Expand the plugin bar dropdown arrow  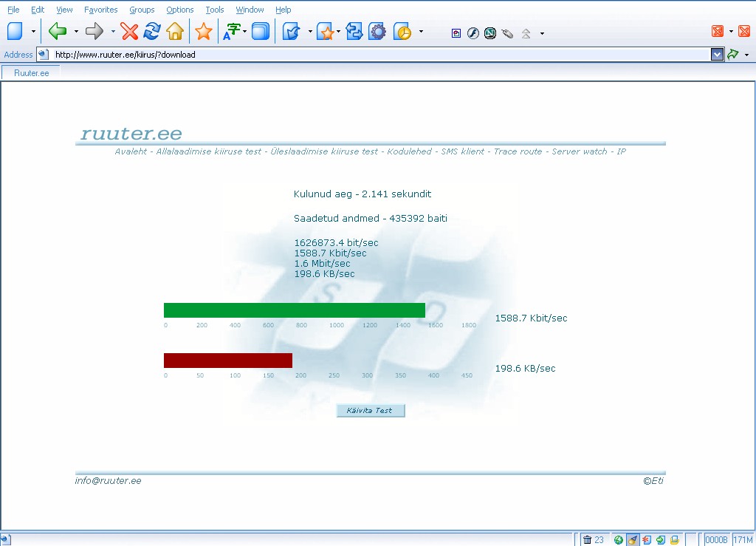(543, 34)
